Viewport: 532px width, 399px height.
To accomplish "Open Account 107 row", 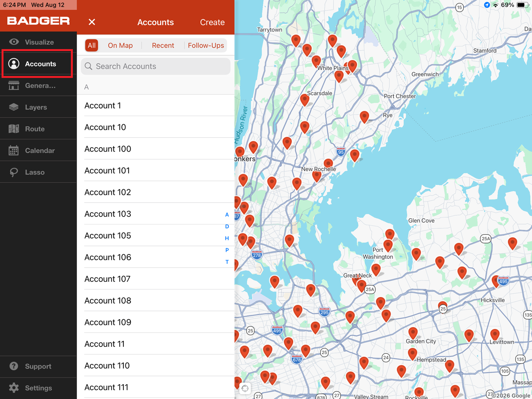I will click(156, 279).
